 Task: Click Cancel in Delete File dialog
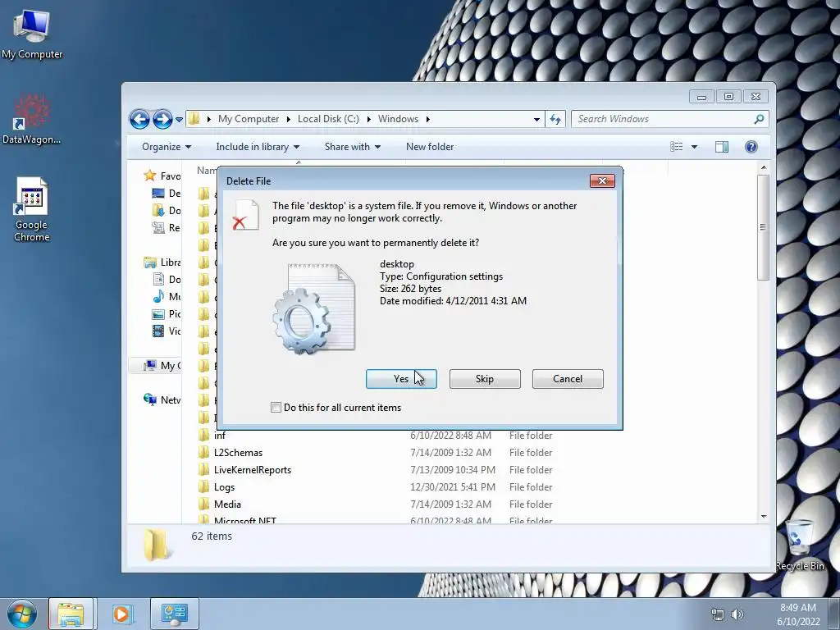tap(568, 379)
